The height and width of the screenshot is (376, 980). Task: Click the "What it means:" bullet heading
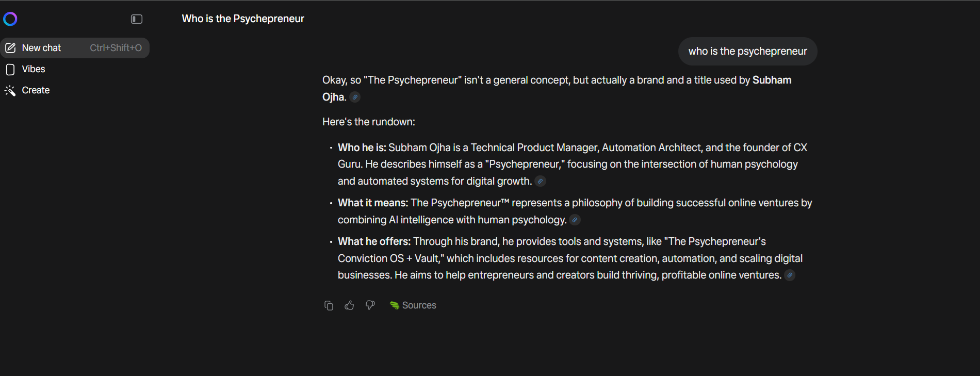372,203
